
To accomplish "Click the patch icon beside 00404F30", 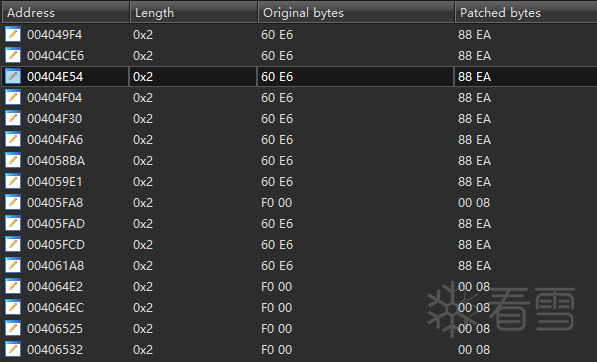I will [x=13, y=119].
